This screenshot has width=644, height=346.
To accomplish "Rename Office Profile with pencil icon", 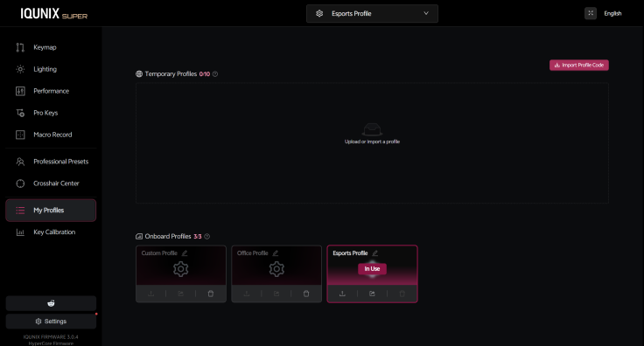I will (x=276, y=253).
